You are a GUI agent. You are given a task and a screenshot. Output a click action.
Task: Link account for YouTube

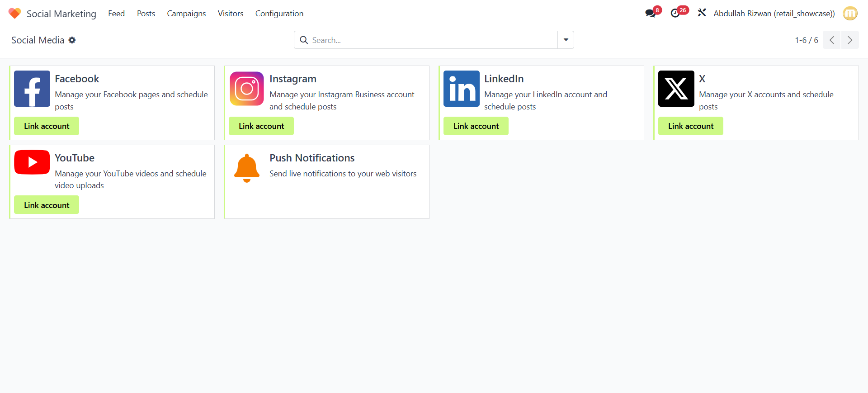pyautogui.click(x=47, y=205)
